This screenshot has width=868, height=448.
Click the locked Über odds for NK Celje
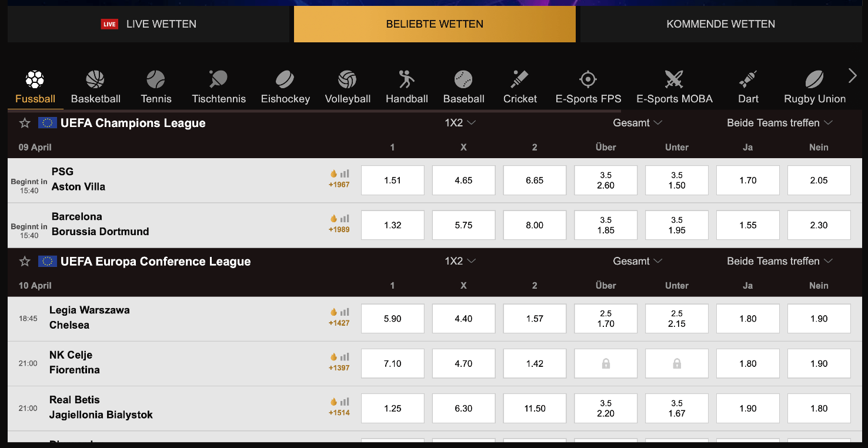(x=605, y=363)
